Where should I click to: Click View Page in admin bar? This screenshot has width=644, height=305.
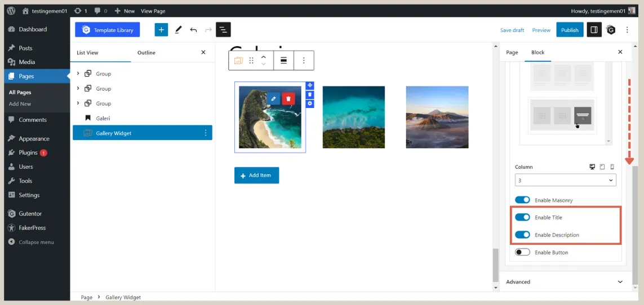click(153, 11)
